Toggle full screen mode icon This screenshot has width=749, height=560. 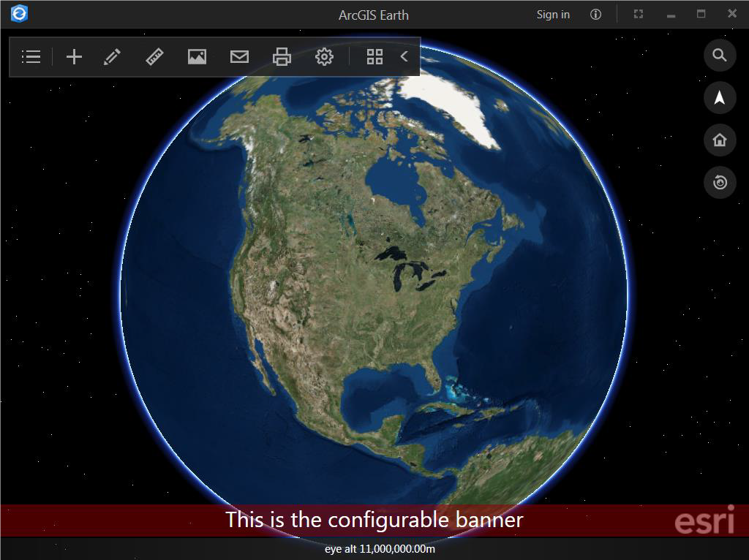click(x=638, y=15)
